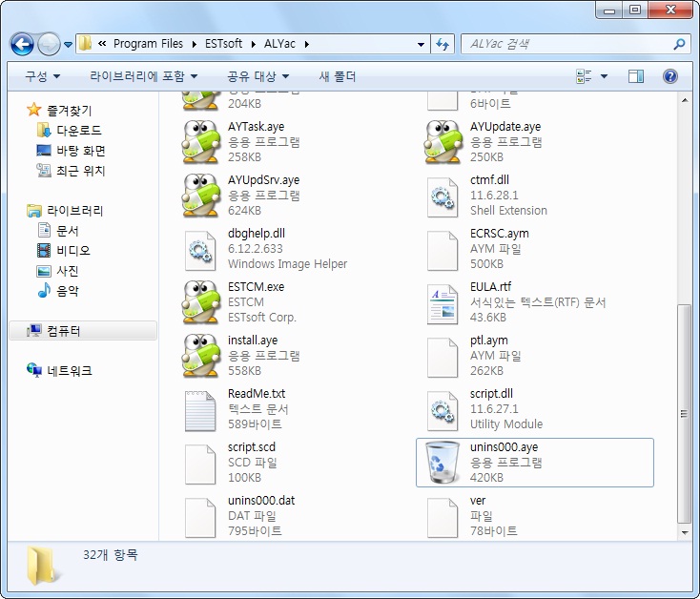Open the 공유 대상 menu
Image resolution: width=700 pixels, height=599 pixels.
click(258, 76)
